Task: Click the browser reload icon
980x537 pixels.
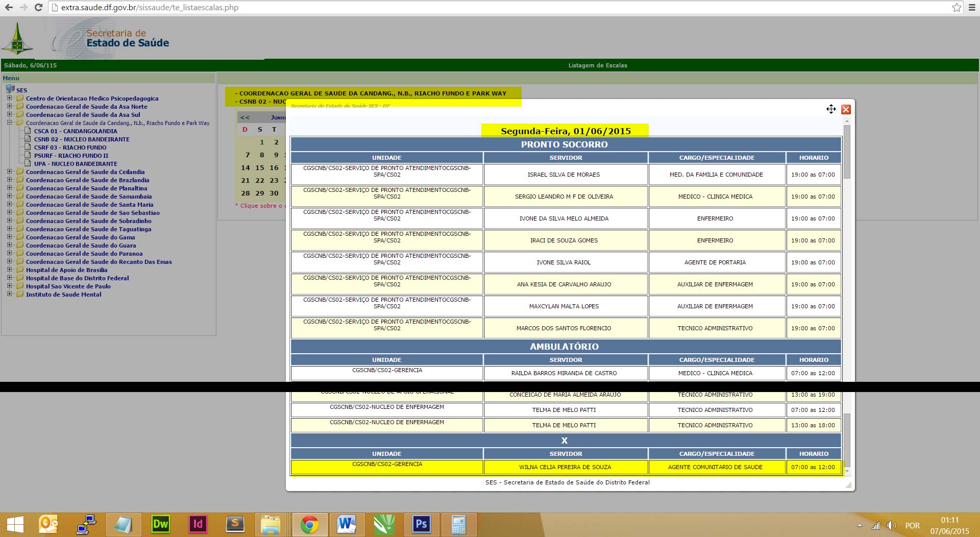Action: [x=38, y=8]
